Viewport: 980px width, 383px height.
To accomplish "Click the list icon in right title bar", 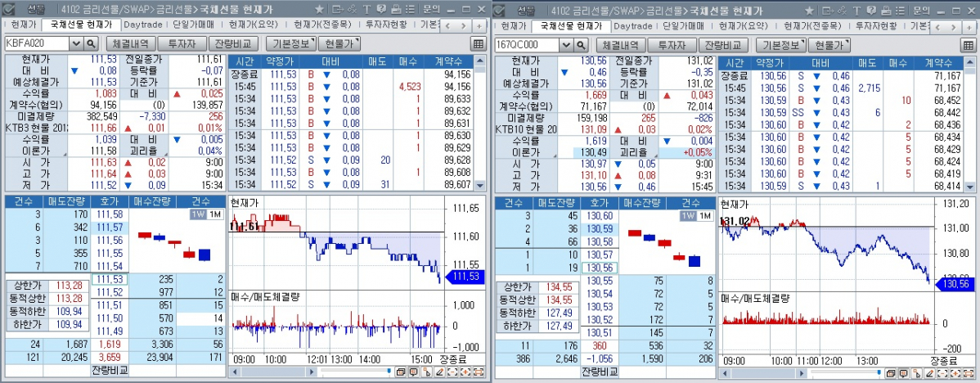I will [899, 9].
